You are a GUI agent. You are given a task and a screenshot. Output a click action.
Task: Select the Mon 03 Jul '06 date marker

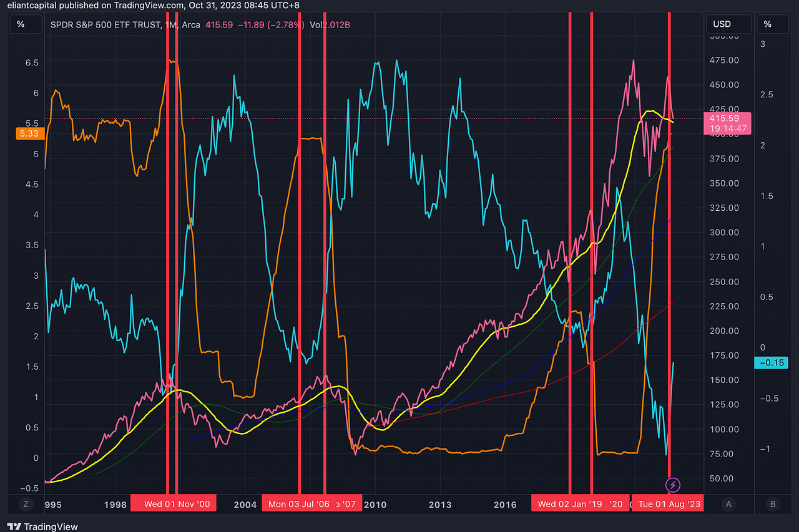coord(299,504)
